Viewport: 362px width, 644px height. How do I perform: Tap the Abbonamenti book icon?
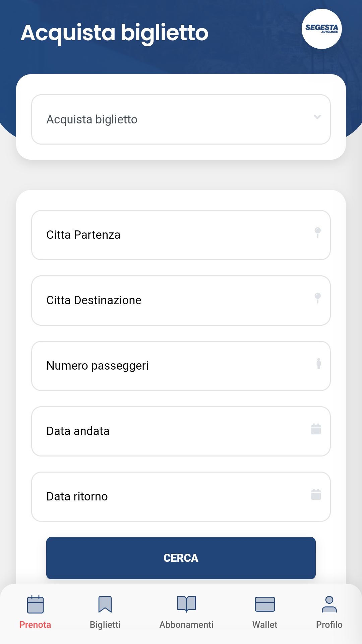tap(186, 604)
